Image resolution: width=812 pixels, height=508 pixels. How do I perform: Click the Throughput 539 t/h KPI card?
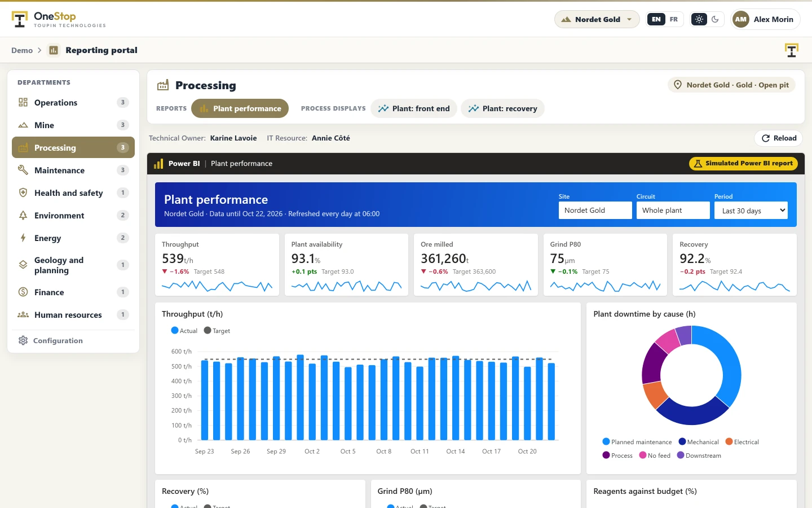point(217,265)
